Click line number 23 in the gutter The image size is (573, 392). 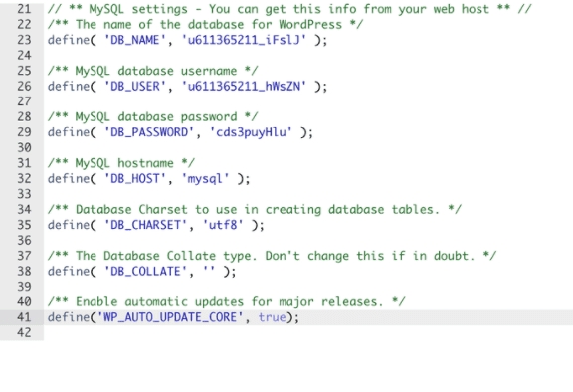coord(24,40)
